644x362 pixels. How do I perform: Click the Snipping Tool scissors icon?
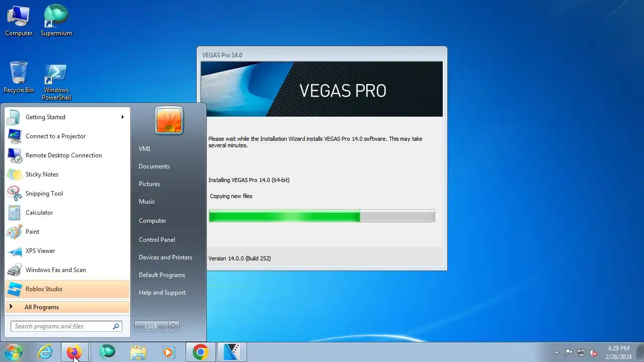14,194
